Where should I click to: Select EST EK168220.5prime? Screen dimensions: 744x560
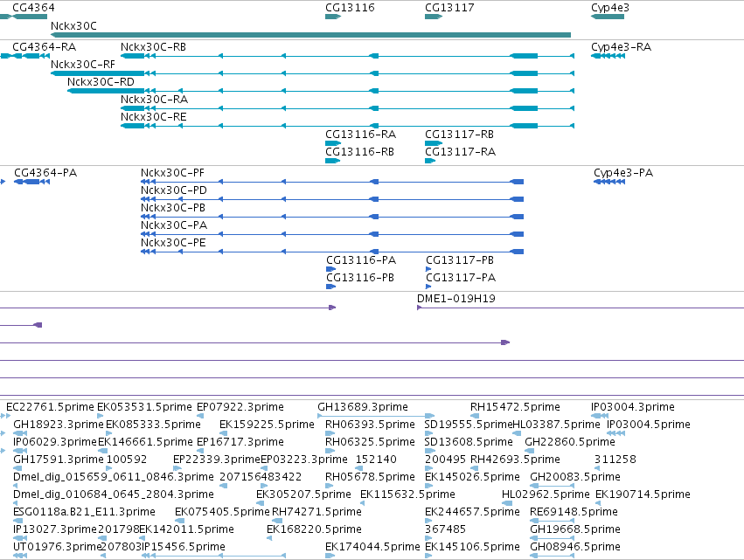(x=314, y=530)
